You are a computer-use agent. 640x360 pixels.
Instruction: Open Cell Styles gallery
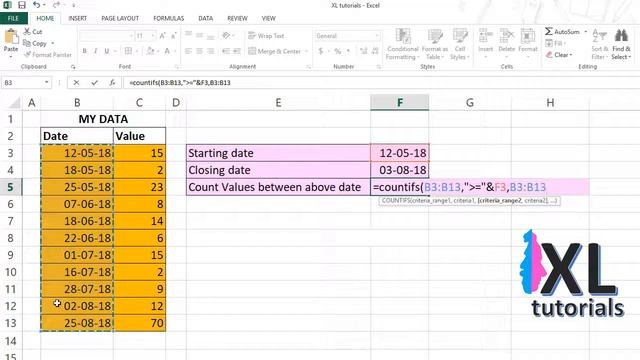point(460,44)
